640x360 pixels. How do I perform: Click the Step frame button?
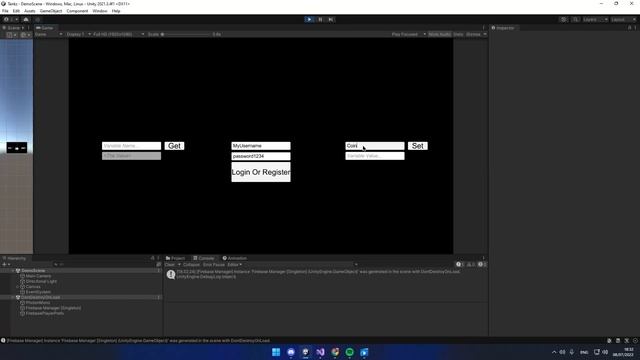(x=331, y=19)
